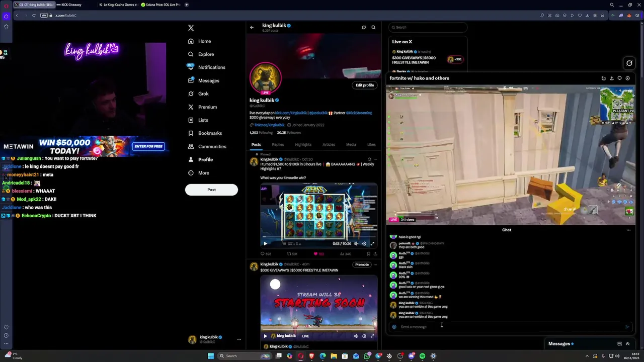This screenshot has width=644, height=362.
Task: Open Grok in the X sidebar
Action: point(198,94)
